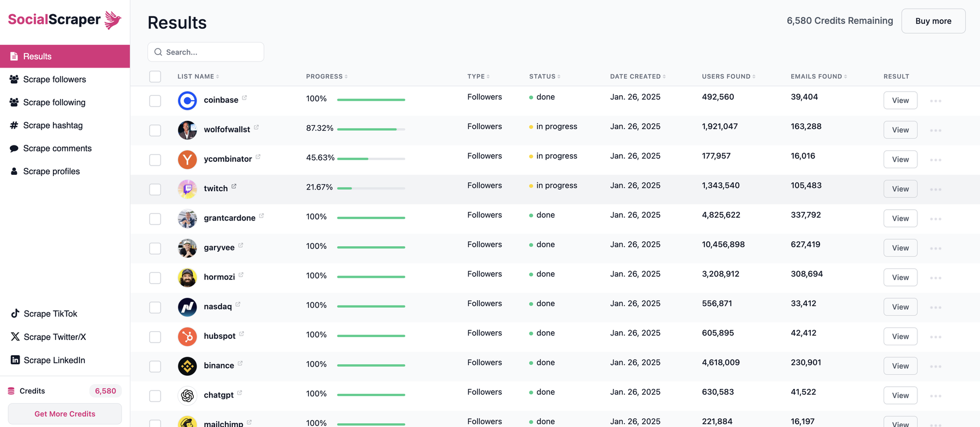Click the chatgpt logo avatar
The width and height of the screenshot is (980, 427).
coord(187,395)
